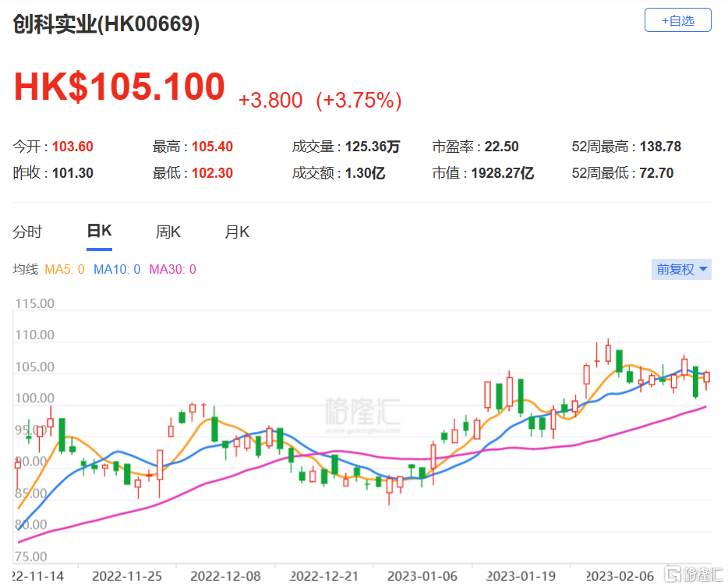Open the 前复权 adjustment dropdown
The image size is (728, 588).
pos(681,269)
